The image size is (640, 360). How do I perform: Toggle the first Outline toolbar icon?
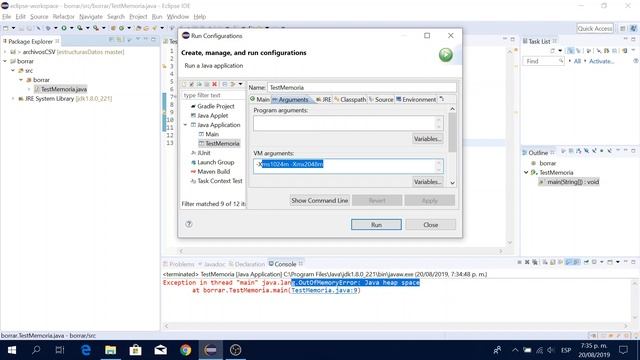[563, 151]
